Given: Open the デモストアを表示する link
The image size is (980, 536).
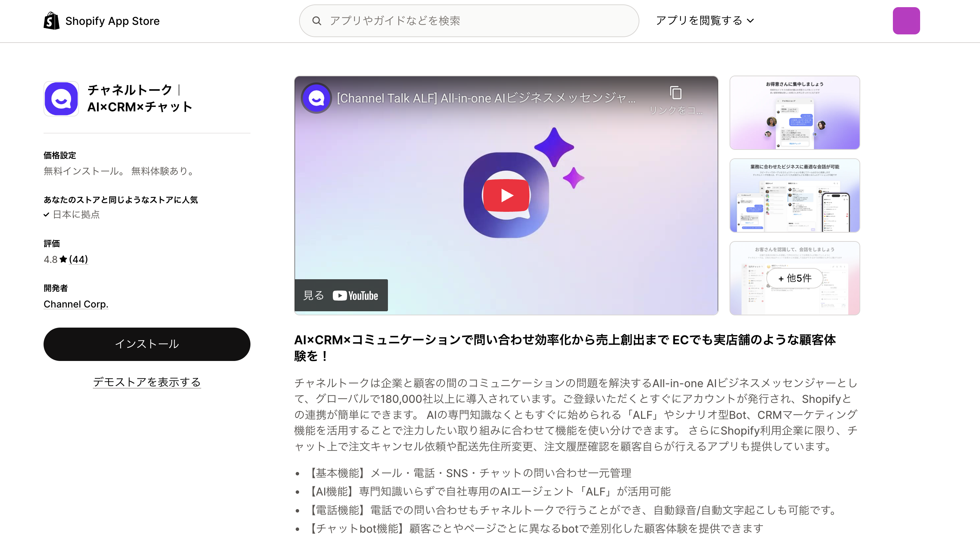Looking at the screenshot, I should (147, 382).
